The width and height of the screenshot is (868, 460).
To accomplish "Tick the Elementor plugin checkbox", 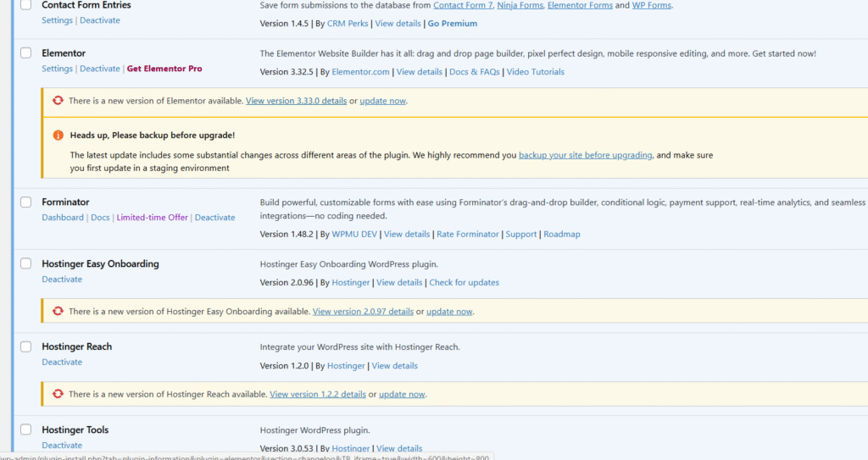I will coord(25,53).
